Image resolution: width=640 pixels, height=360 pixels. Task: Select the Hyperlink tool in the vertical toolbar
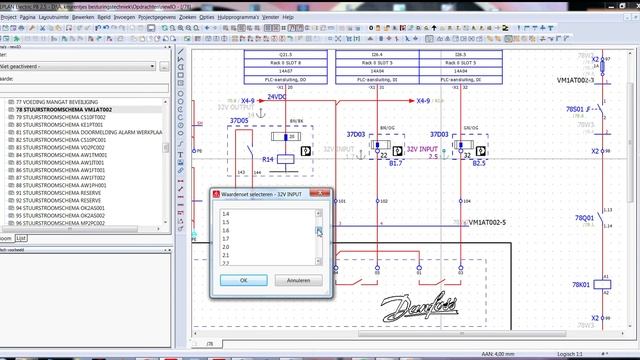point(180,170)
